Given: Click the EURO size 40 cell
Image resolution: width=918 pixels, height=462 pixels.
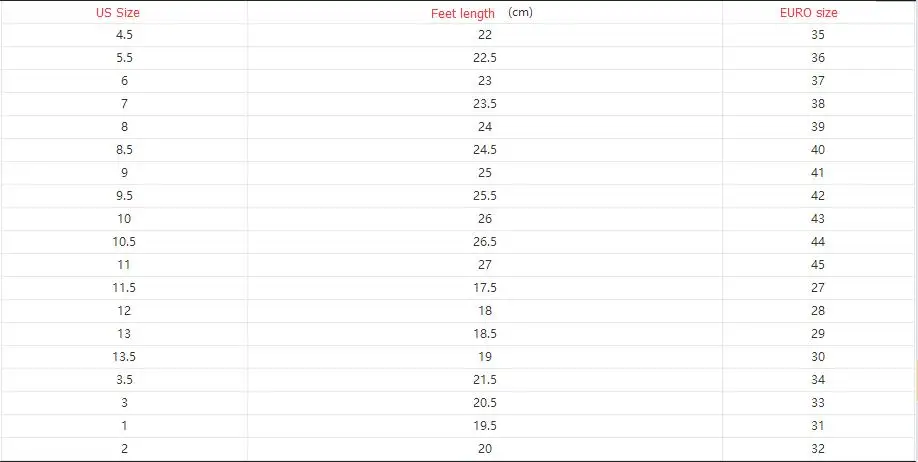Looking at the screenshot, I should click(x=819, y=150).
